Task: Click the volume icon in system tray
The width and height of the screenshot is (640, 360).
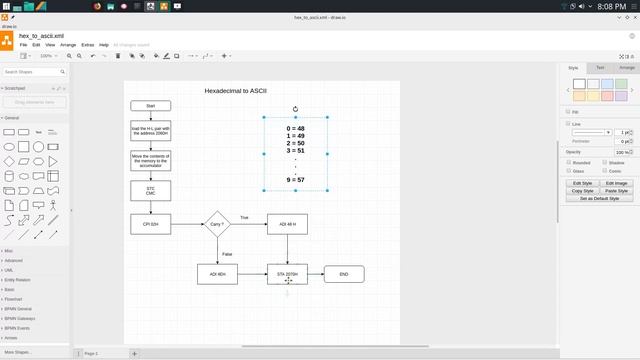Action: [x=581, y=6]
